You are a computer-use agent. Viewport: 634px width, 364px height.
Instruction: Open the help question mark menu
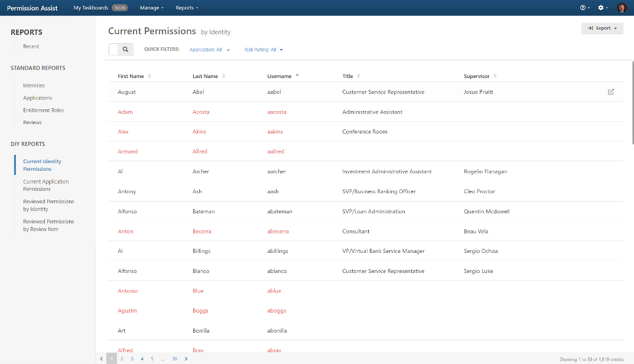pyautogui.click(x=584, y=8)
